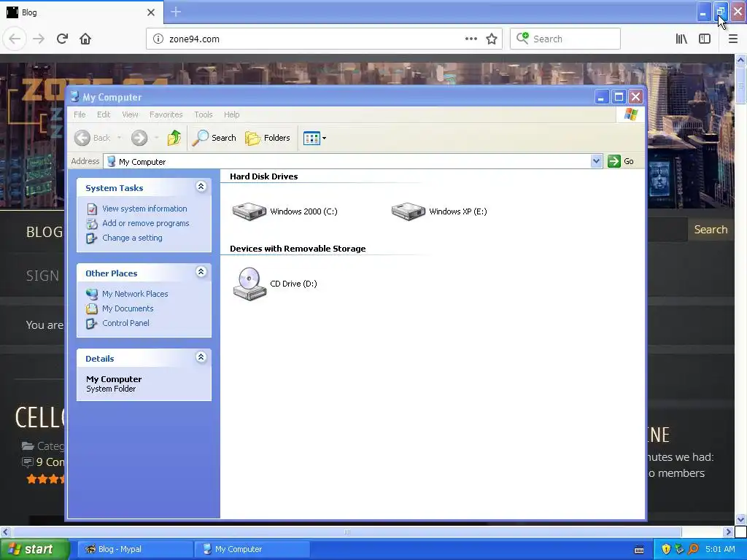The image size is (747, 560).
Task: Click the browser forward arrow
Action: coord(39,39)
